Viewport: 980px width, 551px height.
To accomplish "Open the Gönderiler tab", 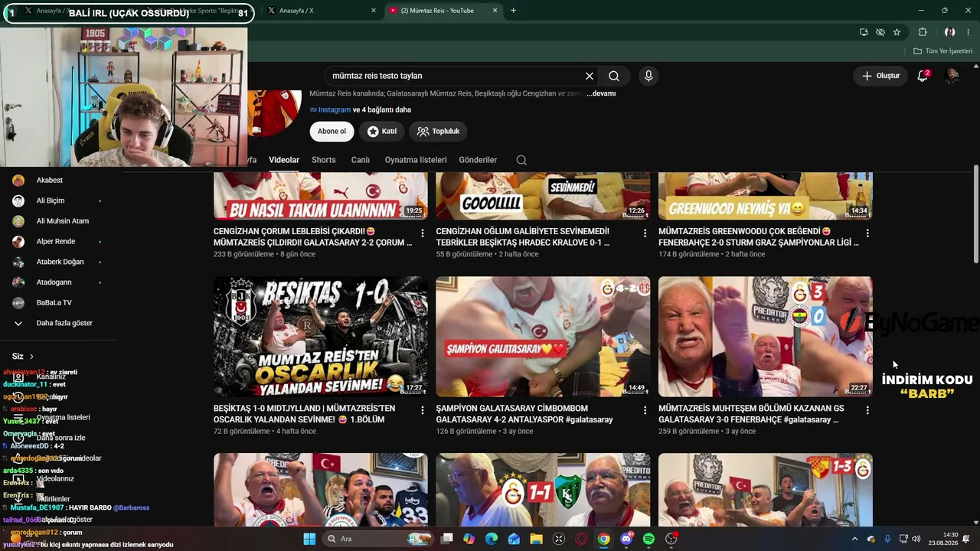I will [478, 160].
